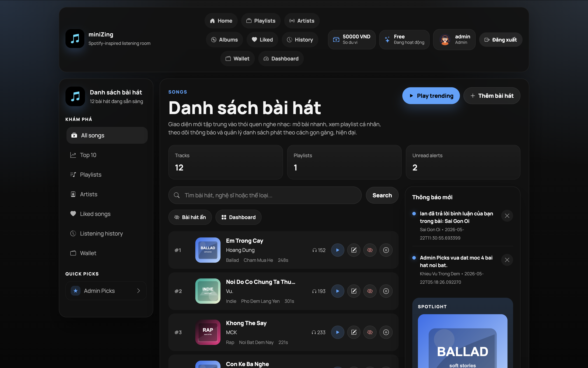Click the Play trending button
The width and height of the screenshot is (588, 368).
pos(431,96)
